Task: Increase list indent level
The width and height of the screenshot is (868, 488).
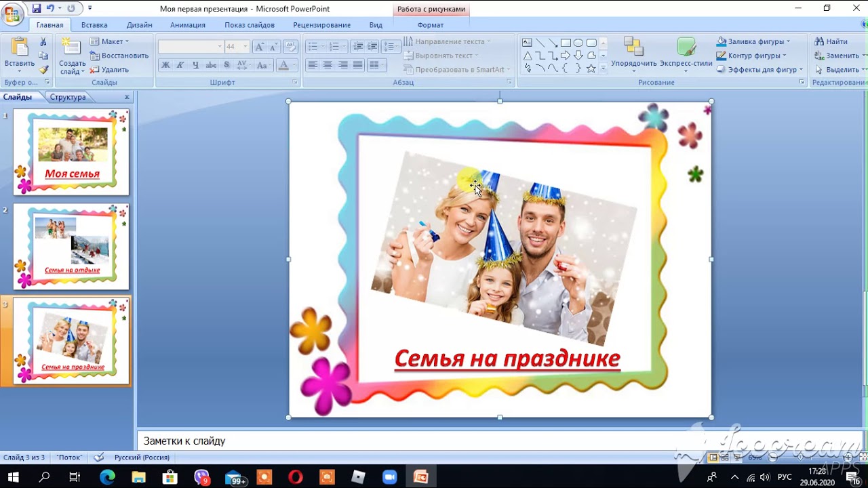Action: tap(373, 47)
